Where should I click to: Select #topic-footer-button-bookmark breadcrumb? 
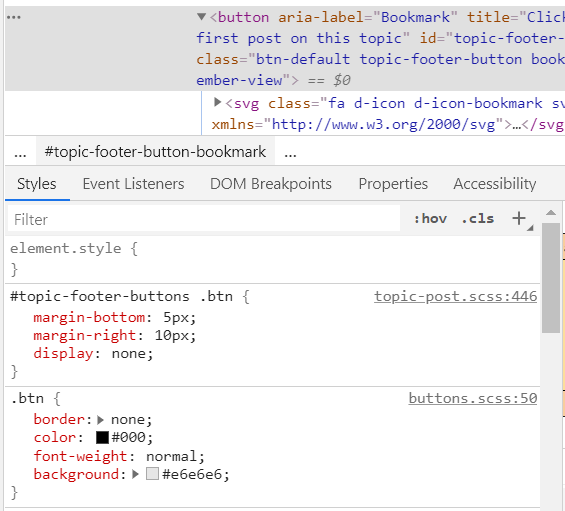coord(155,152)
